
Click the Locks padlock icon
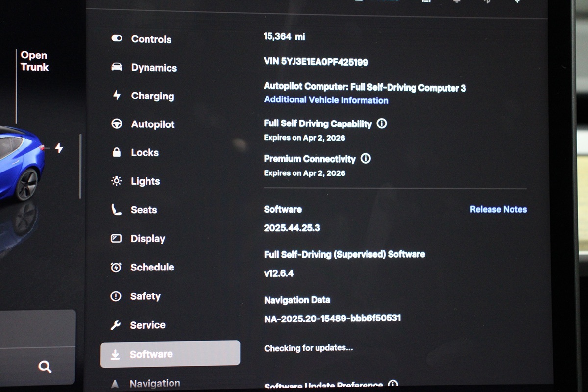click(117, 152)
